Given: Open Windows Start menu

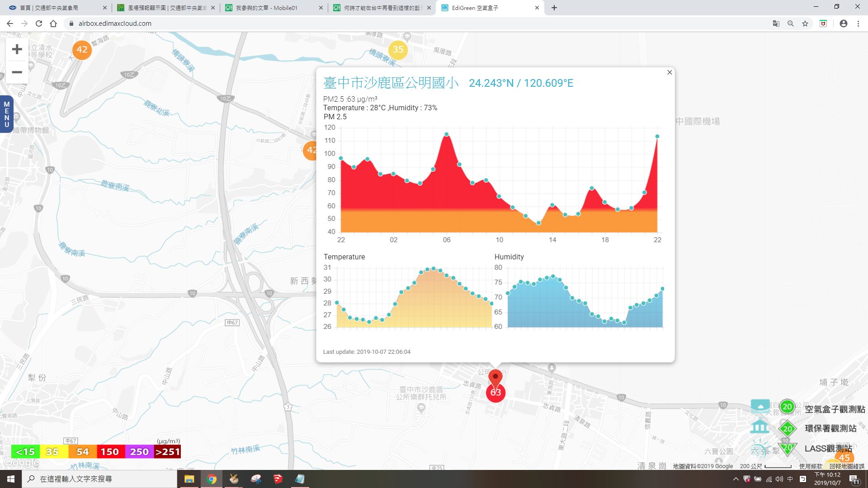Looking at the screenshot, I should (11, 479).
